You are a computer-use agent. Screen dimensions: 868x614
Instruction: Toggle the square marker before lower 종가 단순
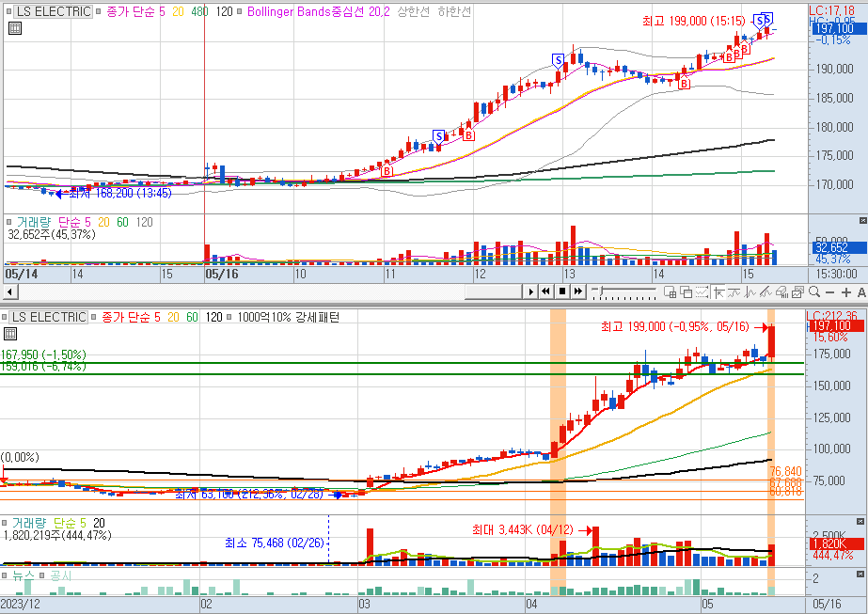(93, 317)
